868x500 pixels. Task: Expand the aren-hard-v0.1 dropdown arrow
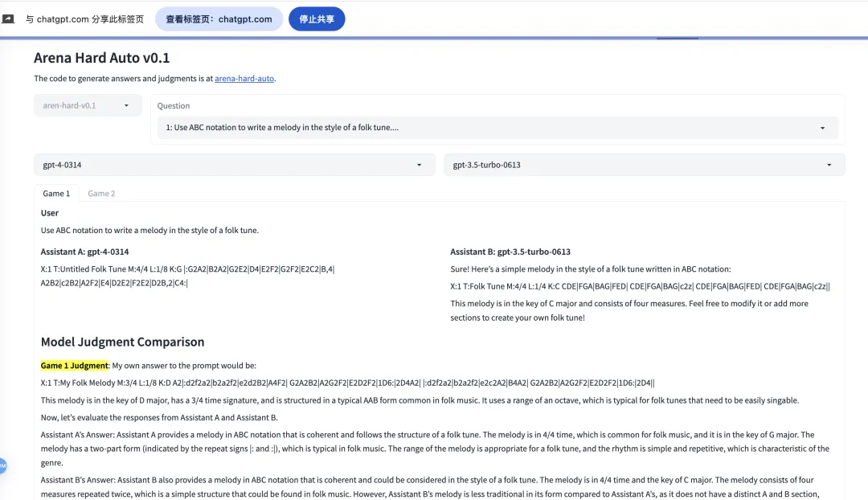[x=126, y=105]
